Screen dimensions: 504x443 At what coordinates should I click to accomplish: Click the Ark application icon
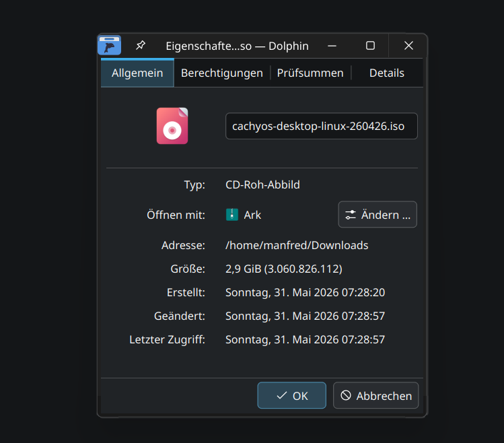tap(232, 215)
